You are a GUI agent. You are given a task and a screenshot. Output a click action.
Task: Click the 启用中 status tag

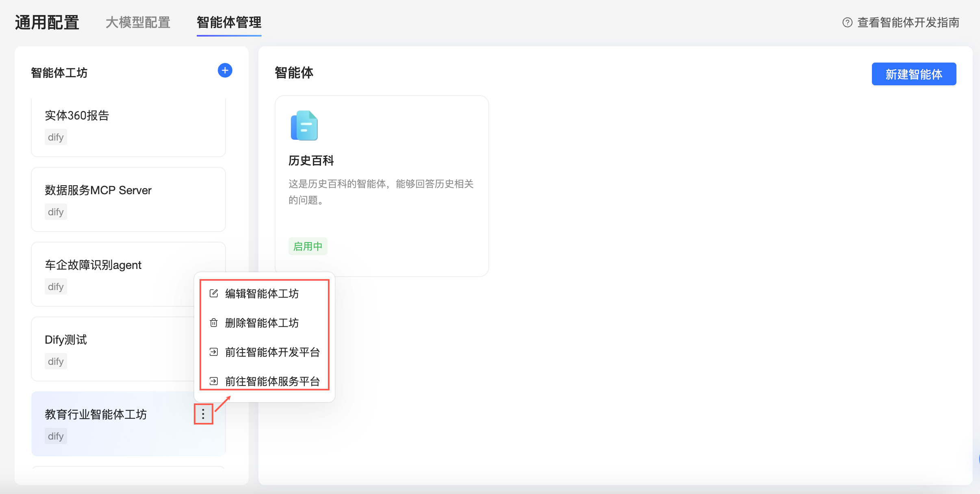click(308, 246)
